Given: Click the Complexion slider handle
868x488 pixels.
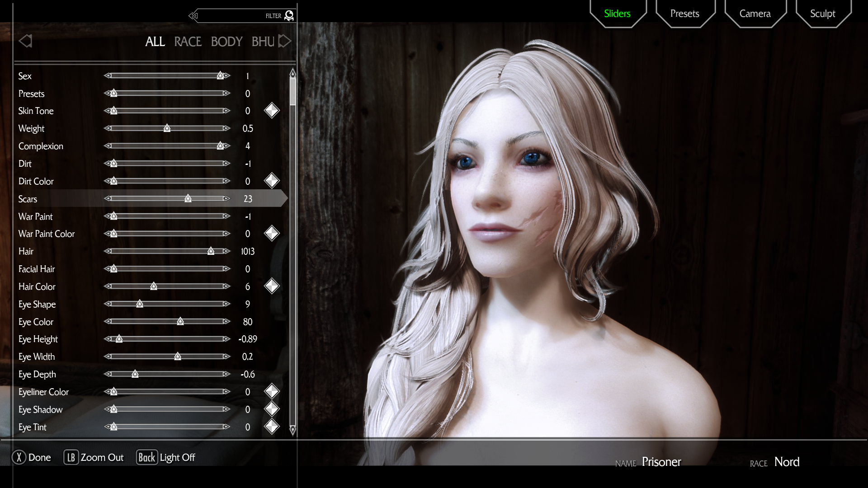Looking at the screenshot, I should (220, 145).
